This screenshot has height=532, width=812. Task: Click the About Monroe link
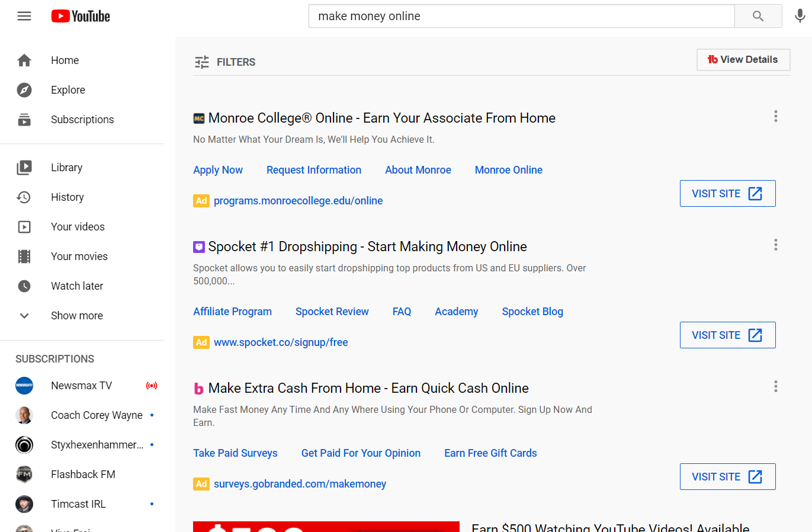coord(418,170)
